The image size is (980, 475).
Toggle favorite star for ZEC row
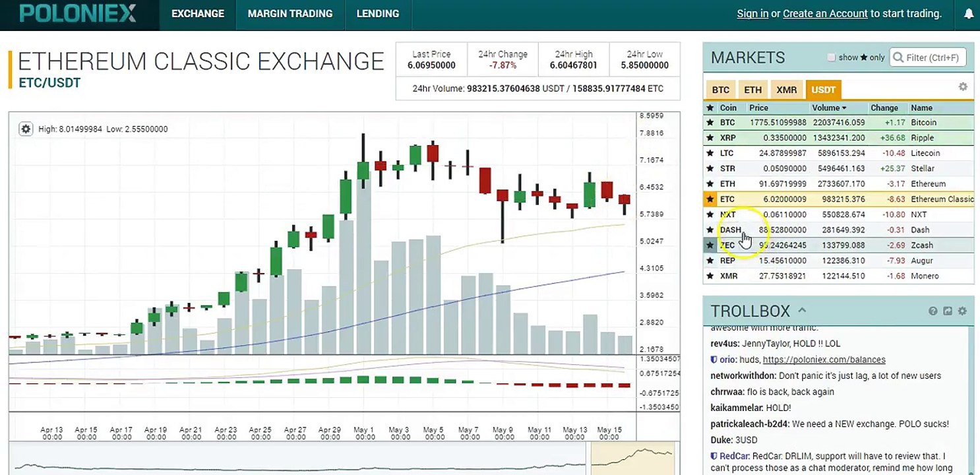coord(710,245)
